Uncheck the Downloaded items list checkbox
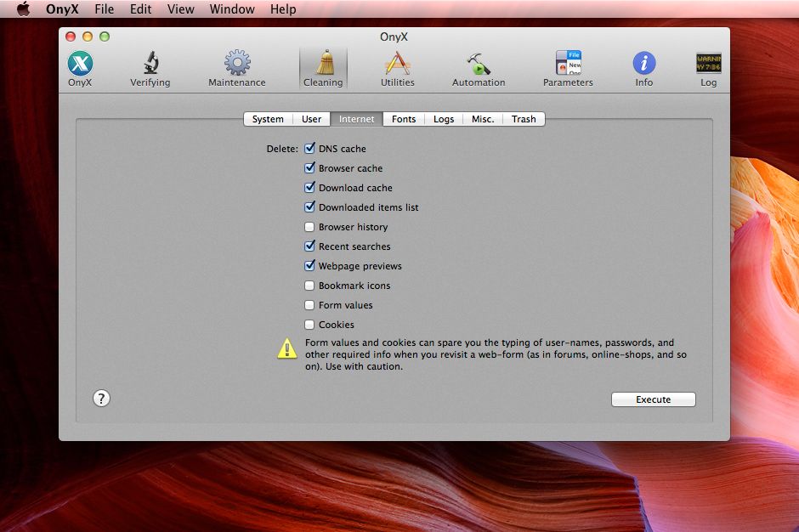This screenshot has height=532, width=799. point(309,207)
